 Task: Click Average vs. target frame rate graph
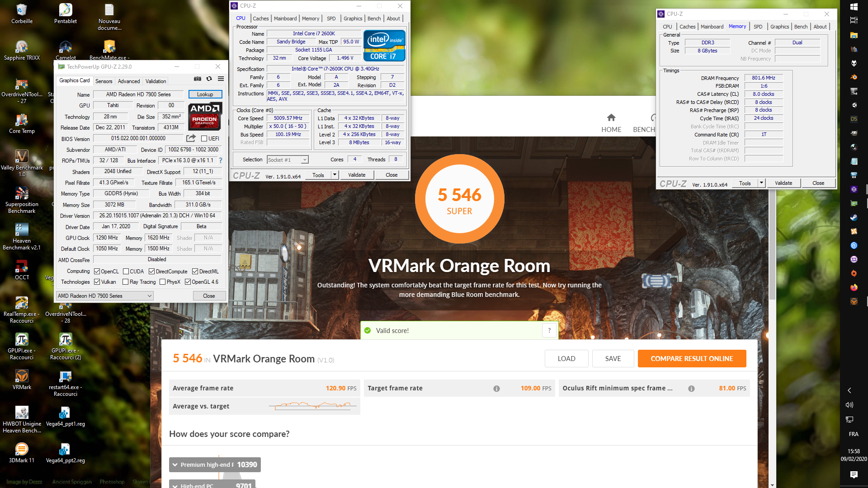point(313,406)
